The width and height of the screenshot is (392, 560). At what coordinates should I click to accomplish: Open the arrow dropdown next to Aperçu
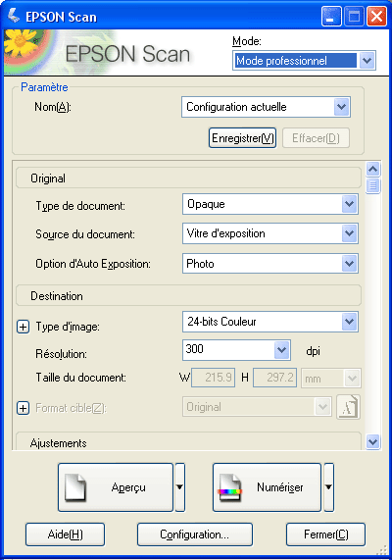180,487
